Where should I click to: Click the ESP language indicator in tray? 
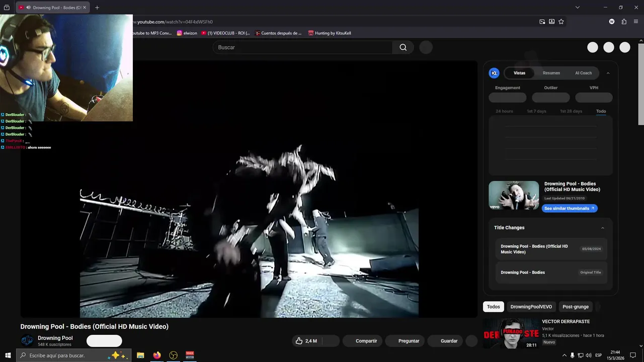(x=598, y=355)
